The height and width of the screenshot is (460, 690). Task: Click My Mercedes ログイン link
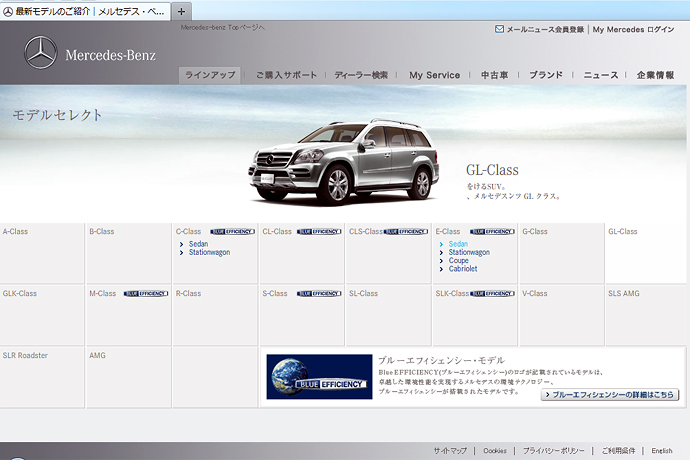click(x=633, y=29)
